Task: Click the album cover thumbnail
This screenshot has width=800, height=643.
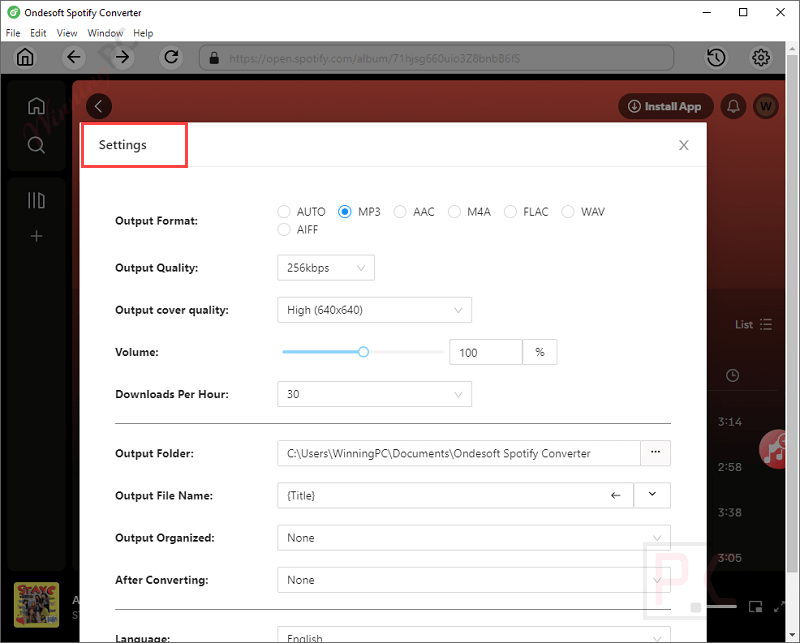Action: click(36, 605)
